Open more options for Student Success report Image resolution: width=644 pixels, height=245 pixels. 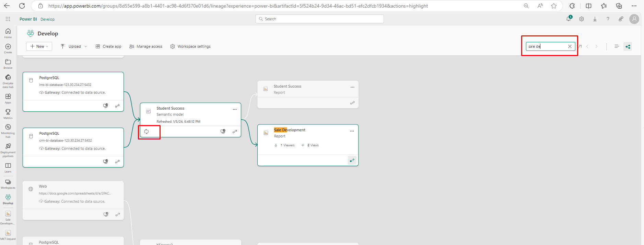click(x=352, y=87)
